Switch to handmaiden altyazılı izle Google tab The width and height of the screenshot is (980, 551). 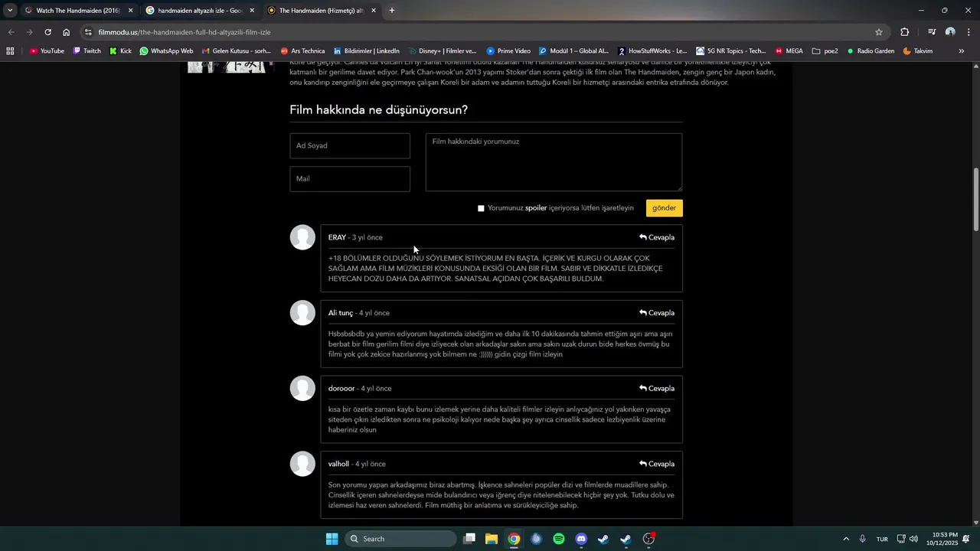[200, 11]
